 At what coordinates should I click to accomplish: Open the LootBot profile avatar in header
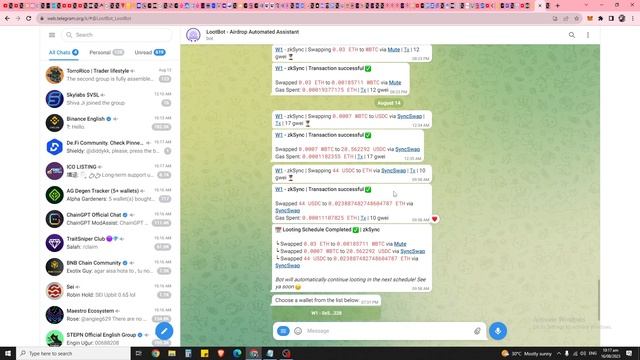193,35
